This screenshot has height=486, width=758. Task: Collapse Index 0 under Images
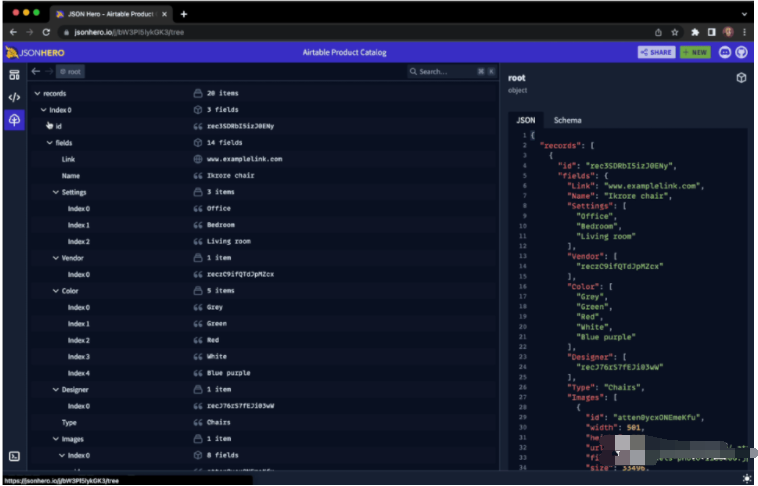62,455
